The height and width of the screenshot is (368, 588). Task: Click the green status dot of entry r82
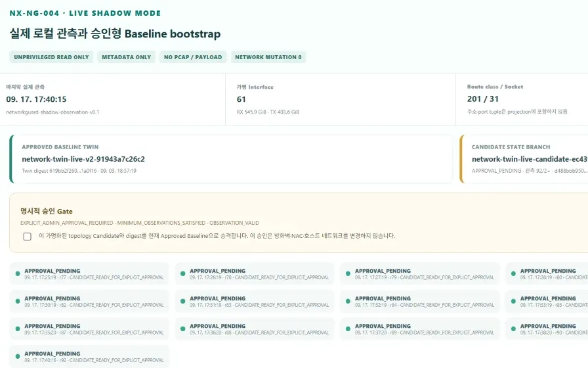[x=18, y=301]
